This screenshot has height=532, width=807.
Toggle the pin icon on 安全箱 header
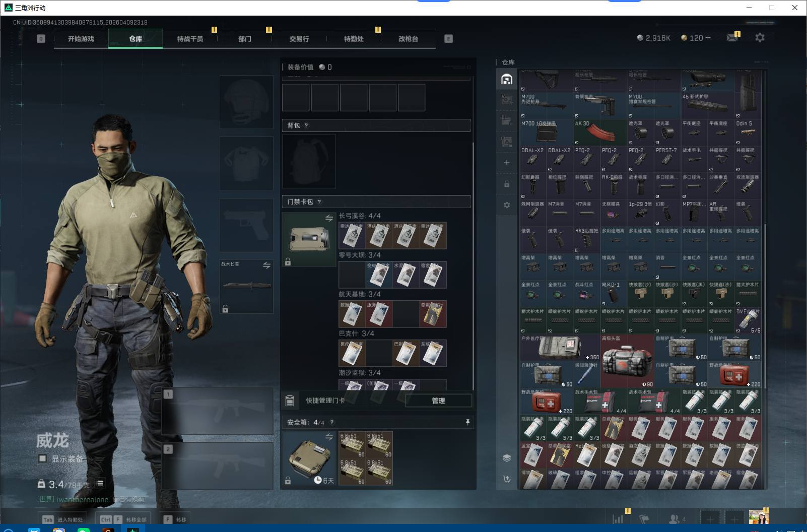pyautogui.click(x=467, y=422)
